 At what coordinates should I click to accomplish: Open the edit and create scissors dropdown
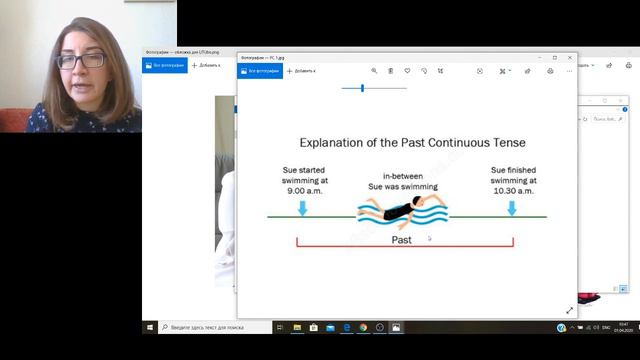(505, 71)
